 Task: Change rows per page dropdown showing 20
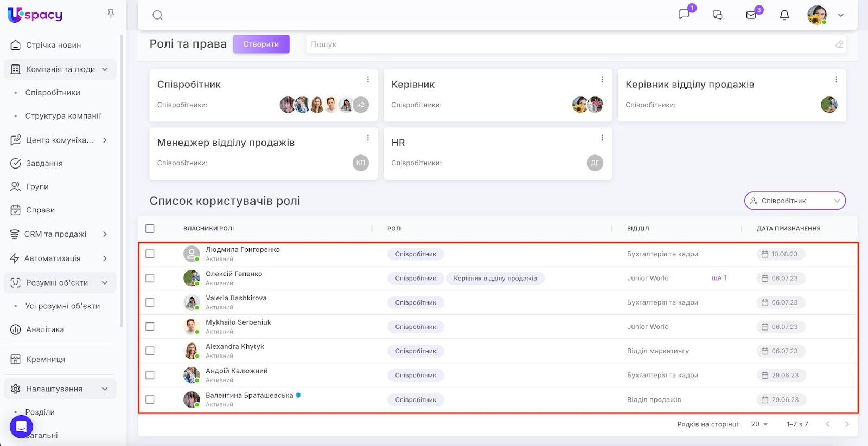point(759,424)
